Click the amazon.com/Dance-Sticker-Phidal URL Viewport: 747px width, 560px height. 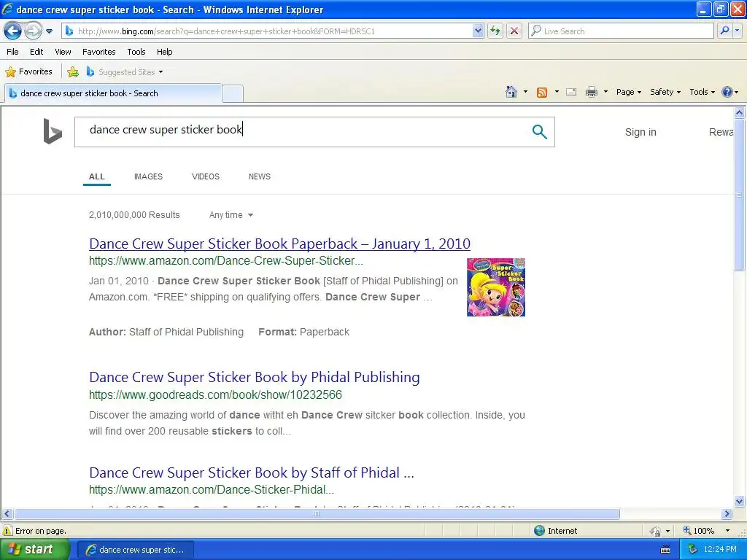(212, 489)
